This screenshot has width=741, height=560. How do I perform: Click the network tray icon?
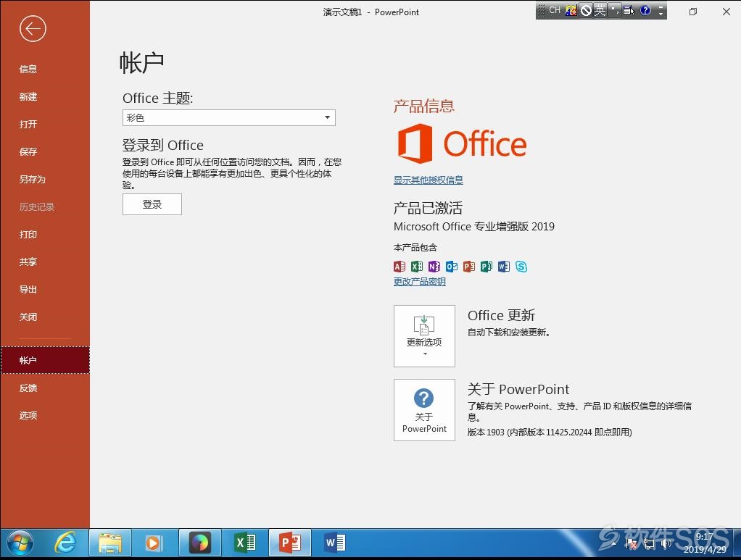[x=650, y=544]
